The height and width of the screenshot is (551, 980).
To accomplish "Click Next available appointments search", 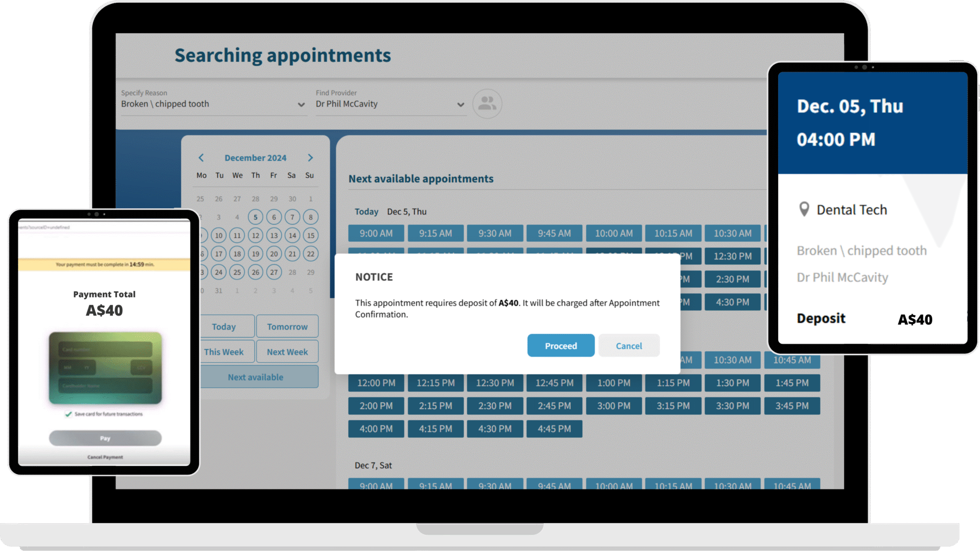I will (256, 377).
